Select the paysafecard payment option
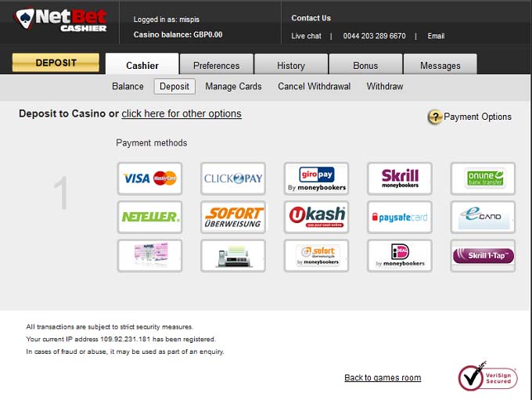This screenshot has width=532, height=400. [399, 217]
